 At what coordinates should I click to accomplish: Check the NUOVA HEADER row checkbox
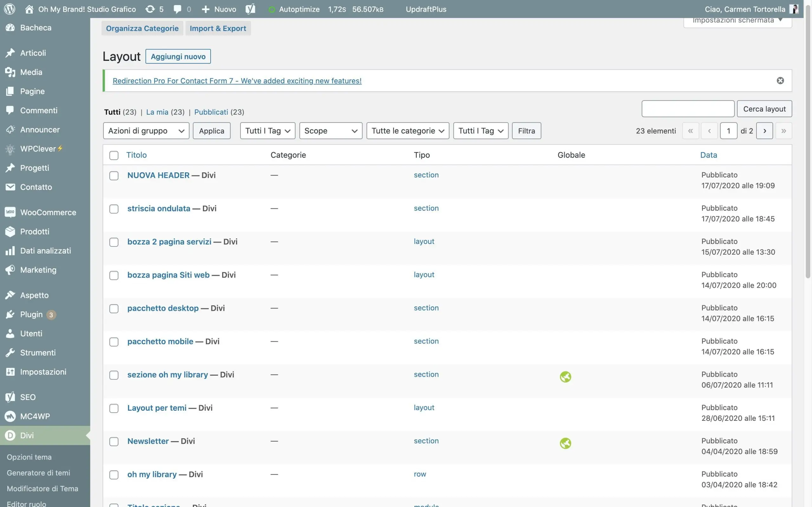click(x=114, y=176)
